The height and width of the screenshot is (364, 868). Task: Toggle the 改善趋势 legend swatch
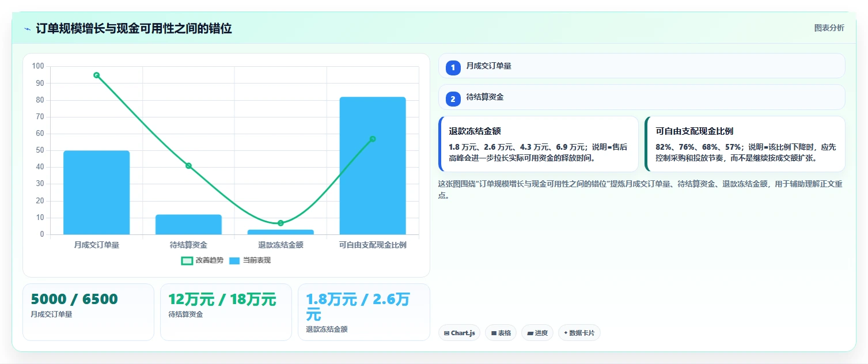[187, 260]
